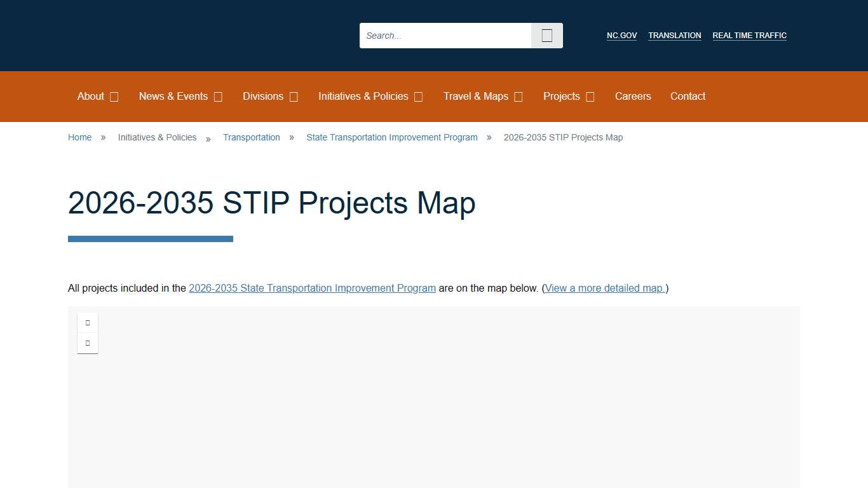Open the 2026-2035 State Transportation Improvement Program link
The width and height of the screenshot is (868, 488).
pyautogui.click(x=312, y=288)
